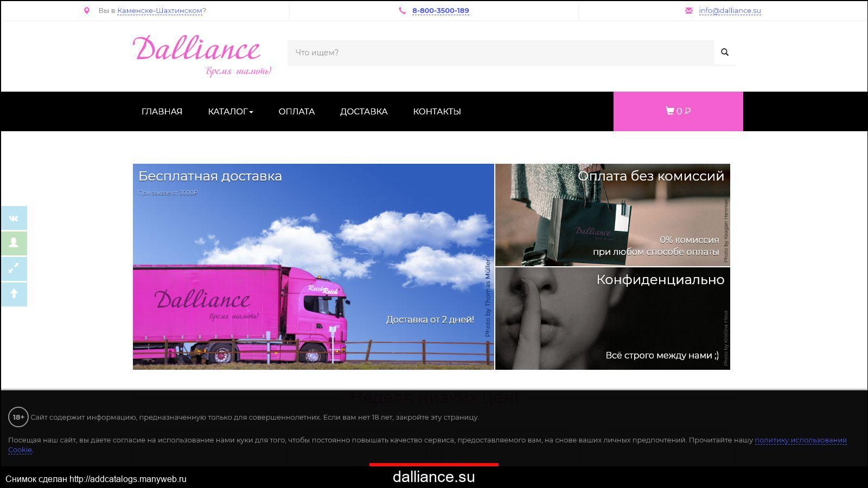Click the info@dalliance.su email link

click(x=730, y=11)
